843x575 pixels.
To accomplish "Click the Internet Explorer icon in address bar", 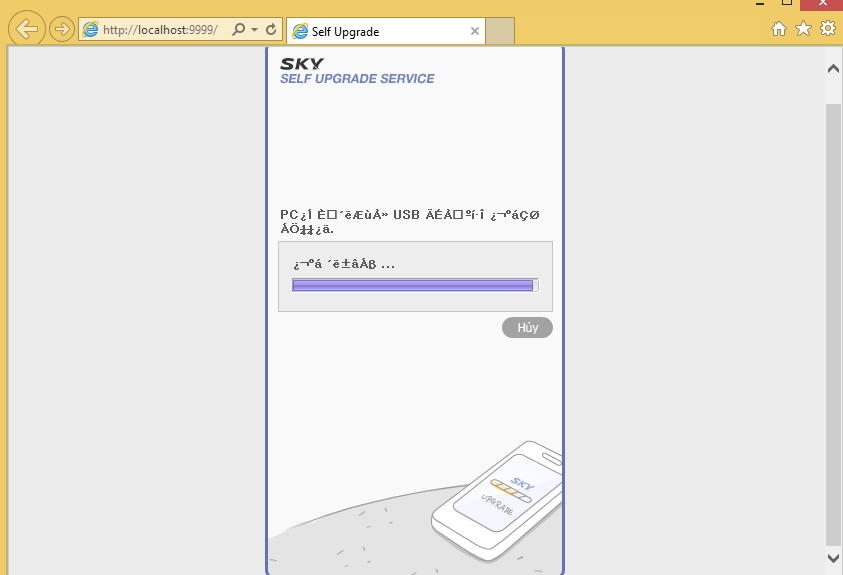I will [x=91, y=30].
